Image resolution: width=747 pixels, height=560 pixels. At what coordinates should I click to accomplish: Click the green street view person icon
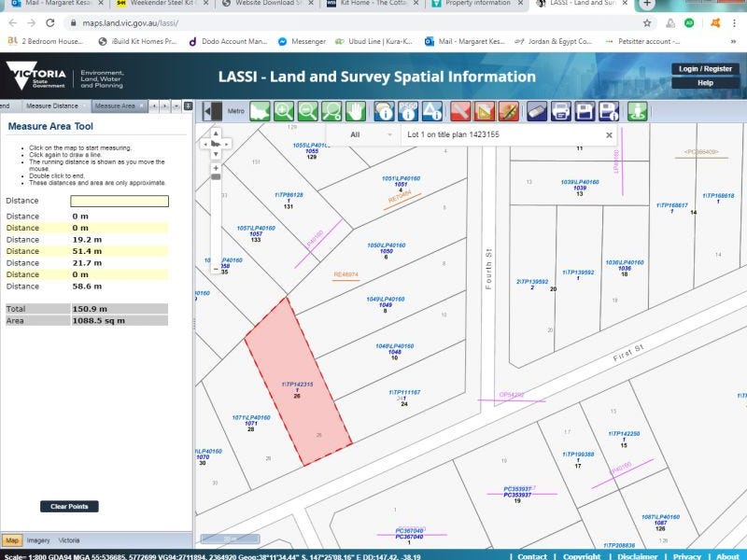click(637, 111)
